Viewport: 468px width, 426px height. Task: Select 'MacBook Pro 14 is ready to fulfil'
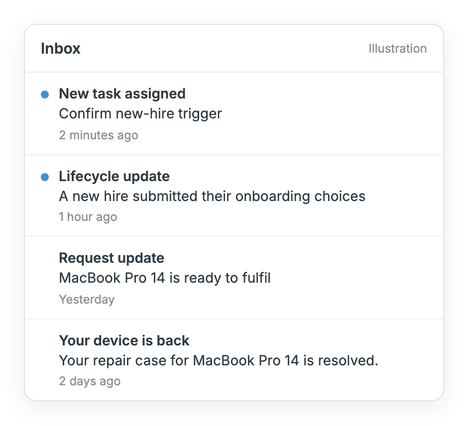pos(165,278)
